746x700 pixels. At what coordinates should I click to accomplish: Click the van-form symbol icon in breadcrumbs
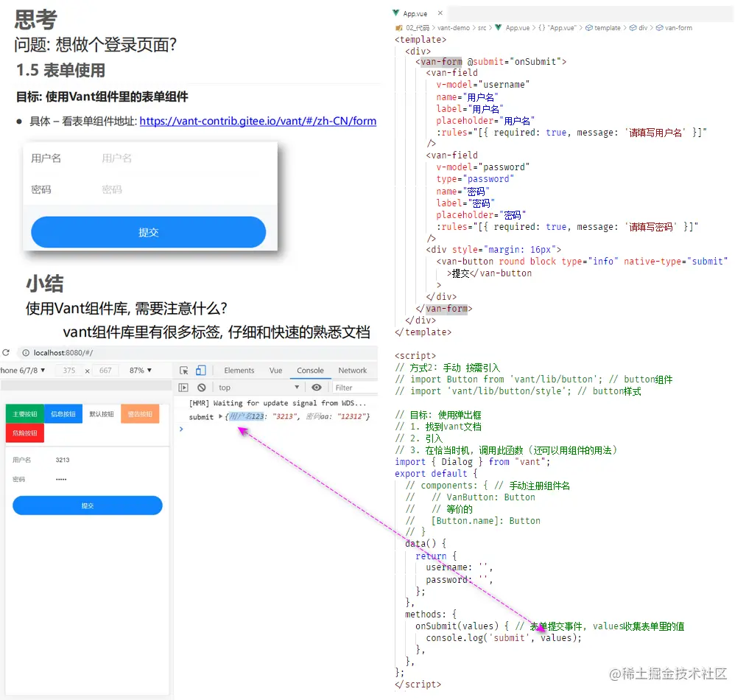click(x=659, y=28)
